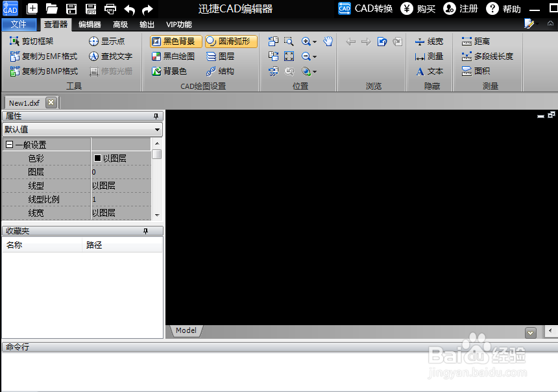The image size is (558, 392).
Task: Toggle 黑色背景 black background
Action: (x=176, y=42)
